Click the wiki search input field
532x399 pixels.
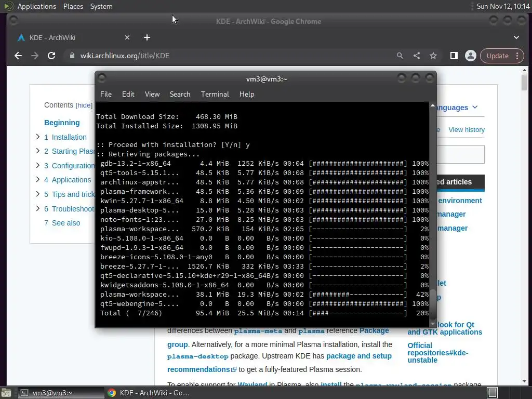[460, 154]
